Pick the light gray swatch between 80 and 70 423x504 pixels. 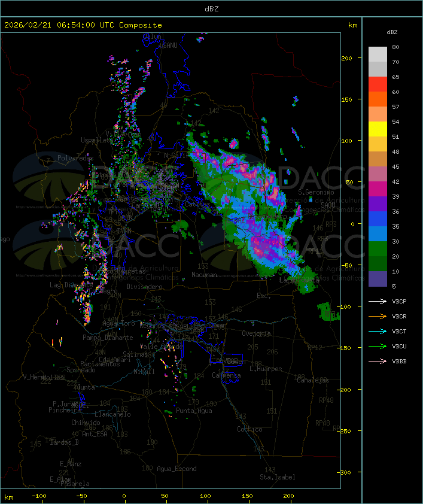[x=378, y=54]
